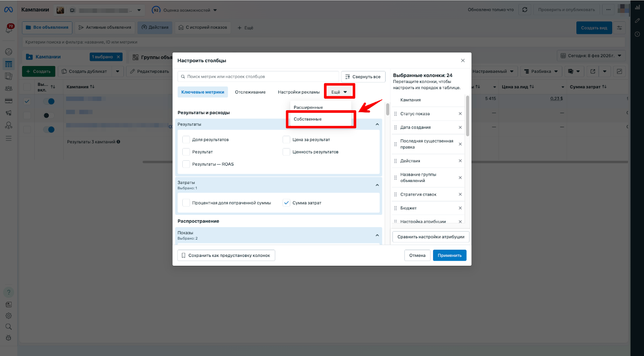
Task: Click the Отмена button
Action: (417, 255)
